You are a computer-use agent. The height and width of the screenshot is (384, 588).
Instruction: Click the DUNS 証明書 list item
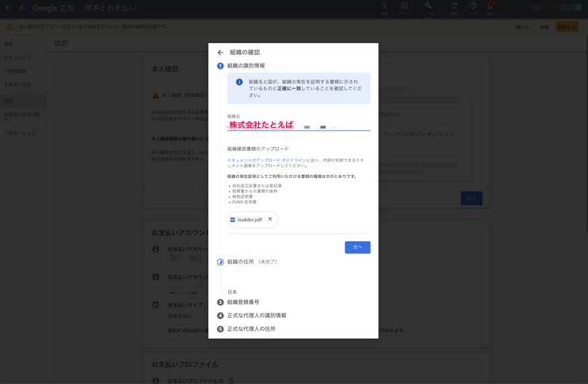(x=244, y=202)
